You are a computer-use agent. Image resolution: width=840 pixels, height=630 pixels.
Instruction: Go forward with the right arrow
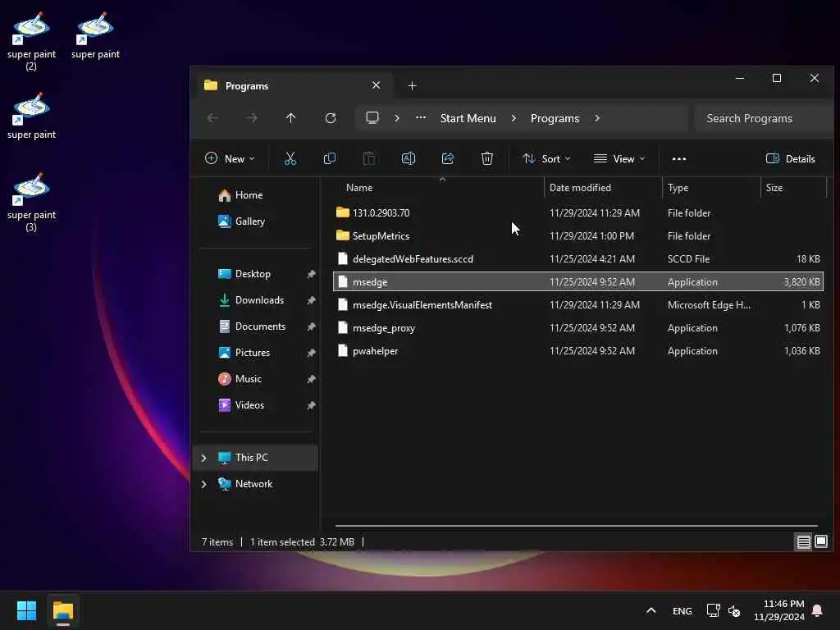tap(252, 118)
